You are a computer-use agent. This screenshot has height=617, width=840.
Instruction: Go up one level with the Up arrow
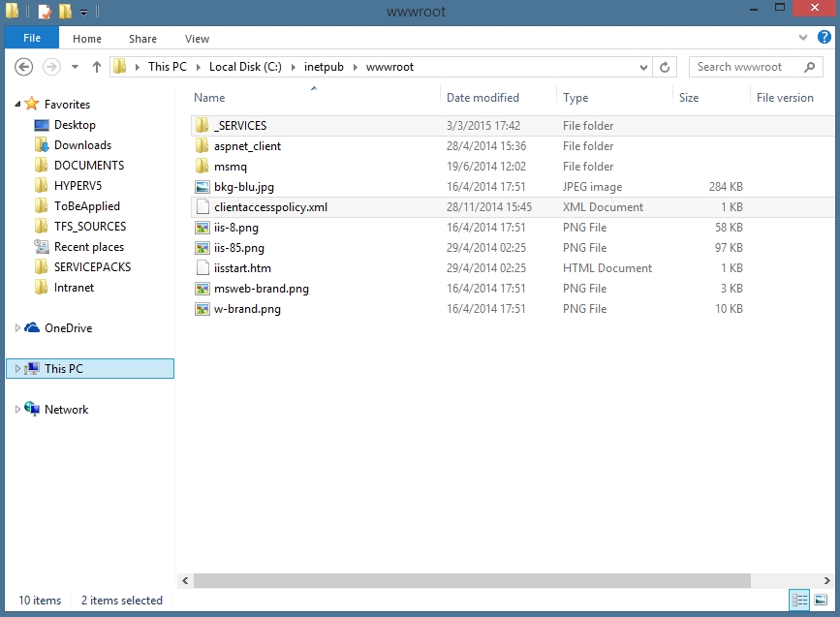(97, 67)
